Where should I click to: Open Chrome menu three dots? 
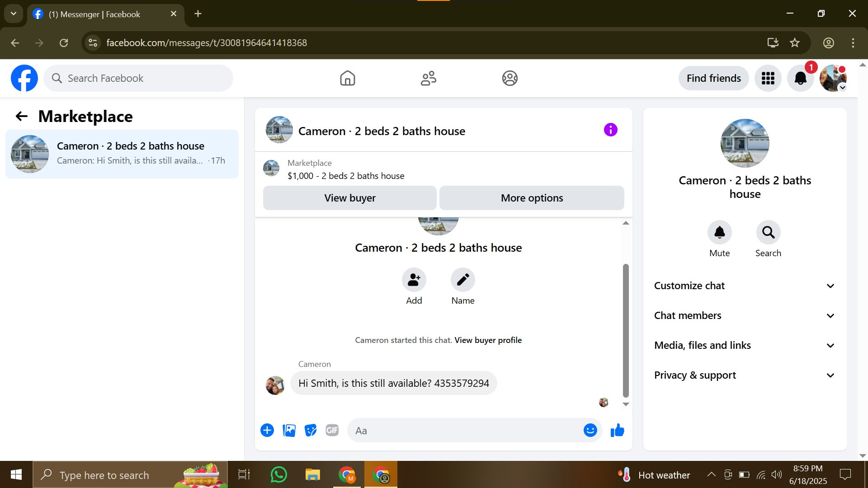coord(853,43)
